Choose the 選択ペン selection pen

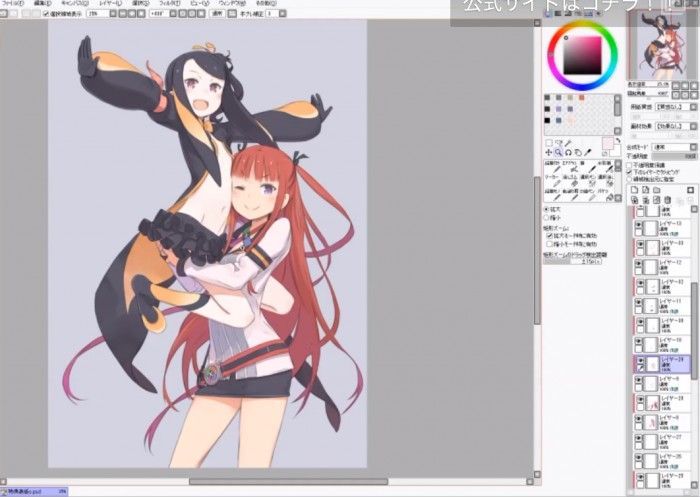(x=588, y=181)
